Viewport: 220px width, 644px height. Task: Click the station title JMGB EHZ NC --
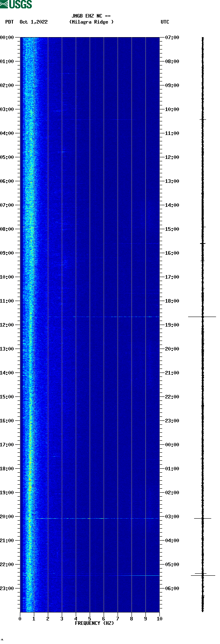pyautogui.click(x=91, y=16)
